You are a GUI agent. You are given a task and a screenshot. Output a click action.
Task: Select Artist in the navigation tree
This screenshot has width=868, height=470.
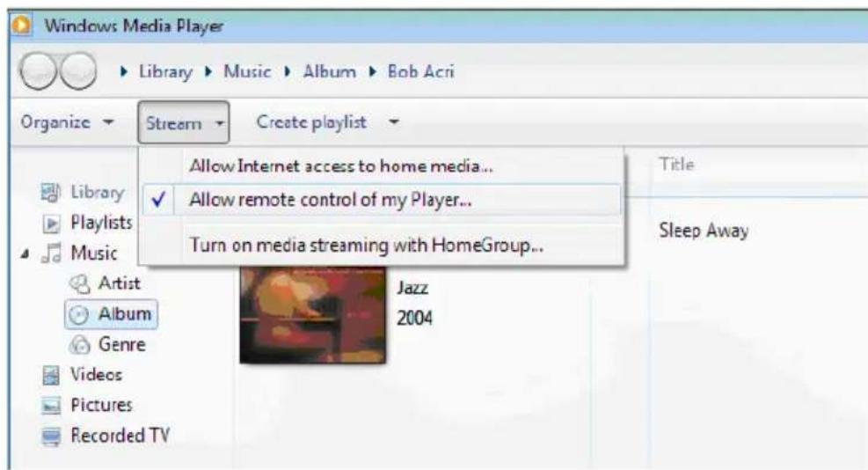coord(119,283)
